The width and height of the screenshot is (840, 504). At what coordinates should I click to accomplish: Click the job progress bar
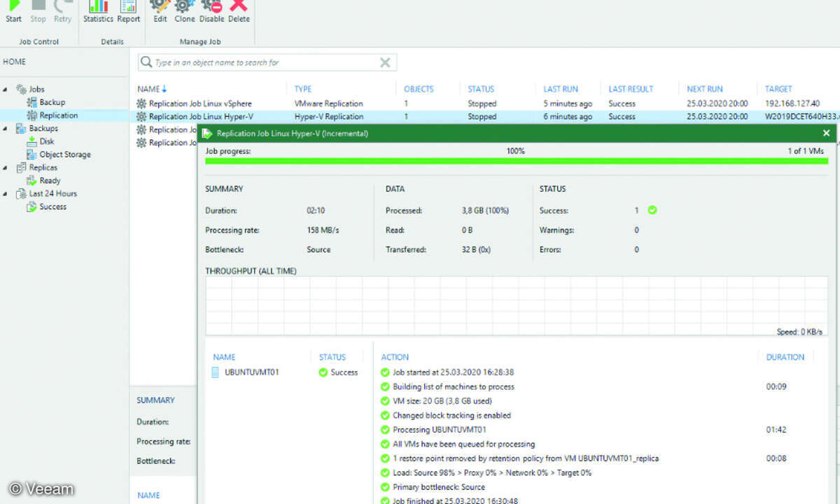point(517,161)
